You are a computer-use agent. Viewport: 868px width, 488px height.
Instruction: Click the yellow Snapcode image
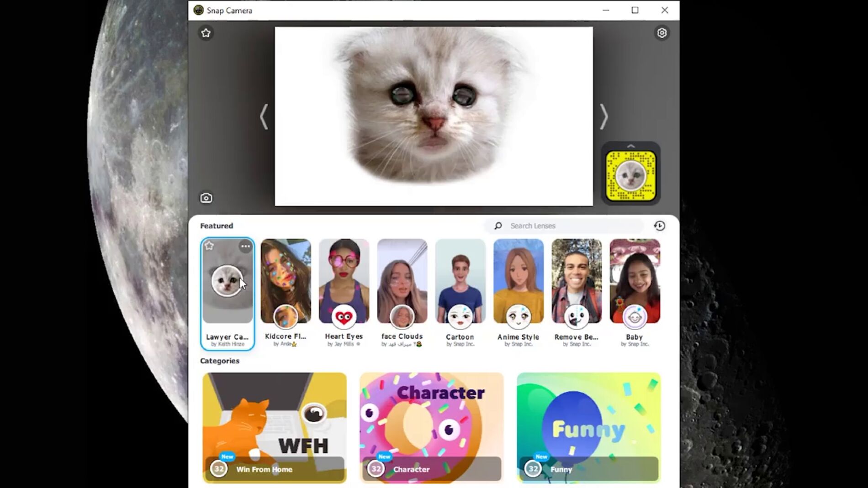[x=631, y=176]
